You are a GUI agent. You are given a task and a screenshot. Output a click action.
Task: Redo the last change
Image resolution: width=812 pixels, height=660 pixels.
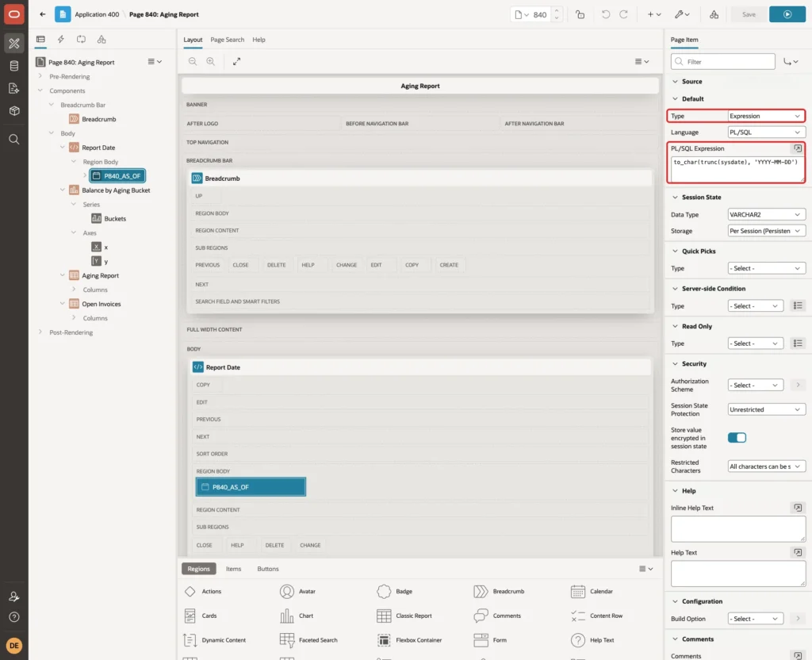[x=623, y=14]
